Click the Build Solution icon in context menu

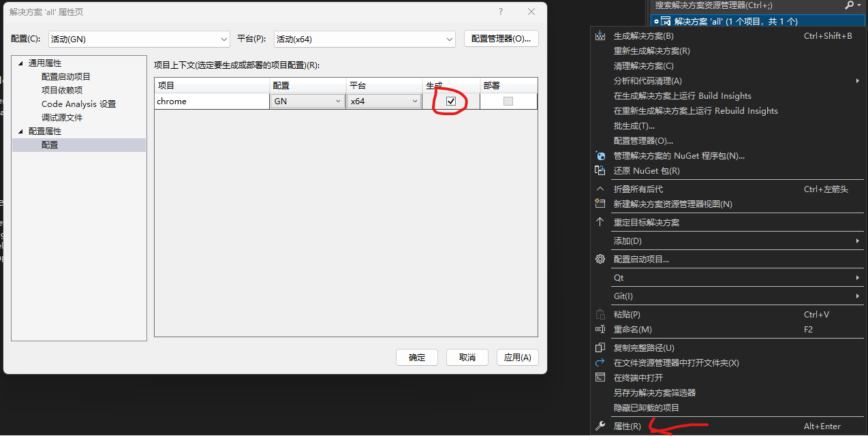[x=600, y=36]
